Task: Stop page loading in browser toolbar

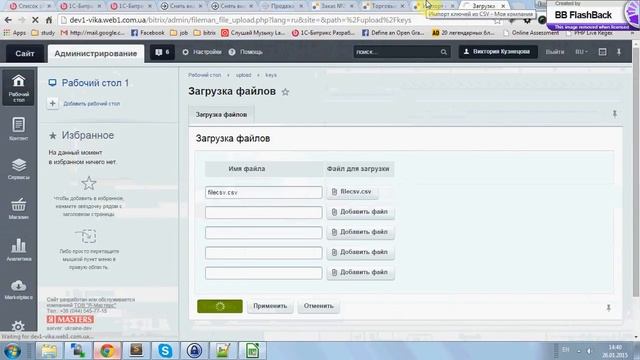Action: (35, 20)
